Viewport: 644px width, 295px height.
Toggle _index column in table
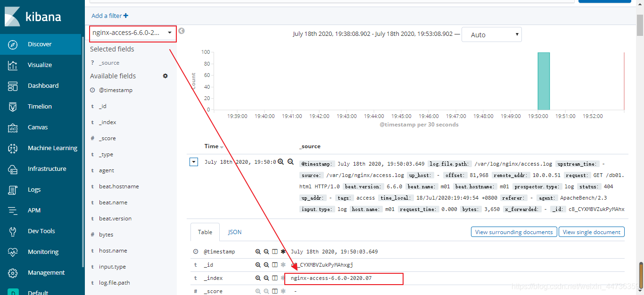tap(275, 278)
